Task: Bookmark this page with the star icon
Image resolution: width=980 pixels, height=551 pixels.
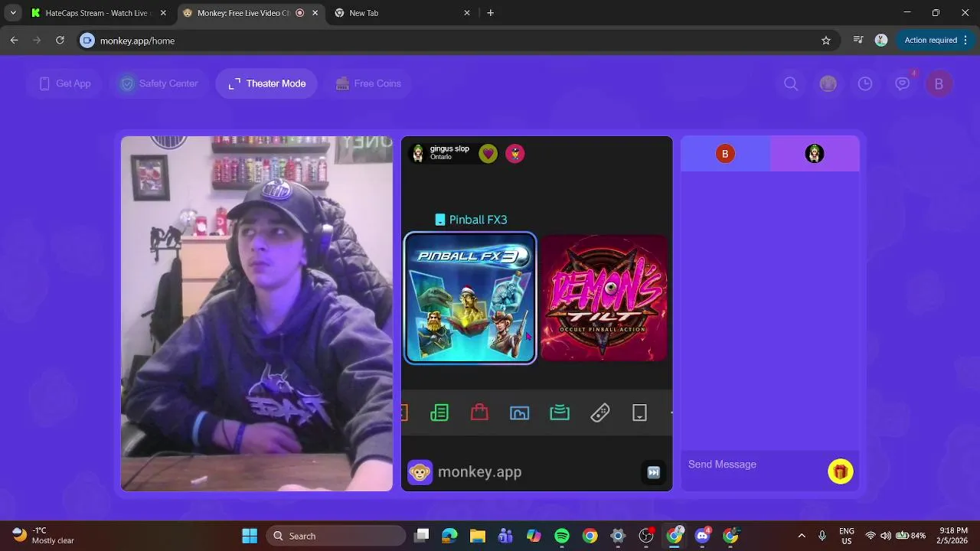Action: (x=826, y=41)
